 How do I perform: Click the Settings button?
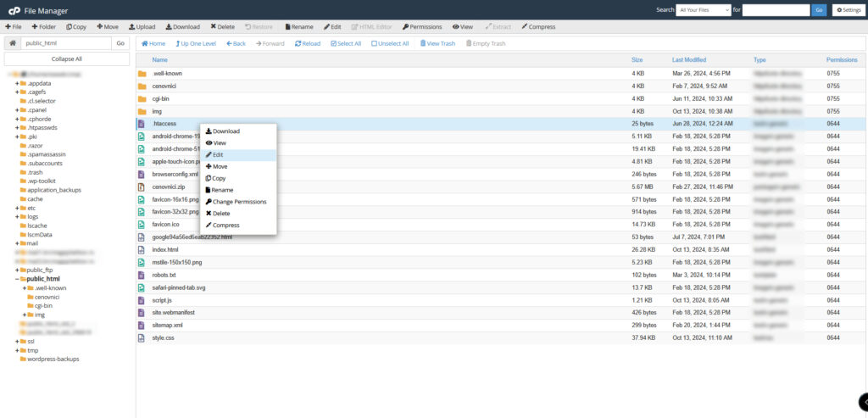(x=849, y=10)
